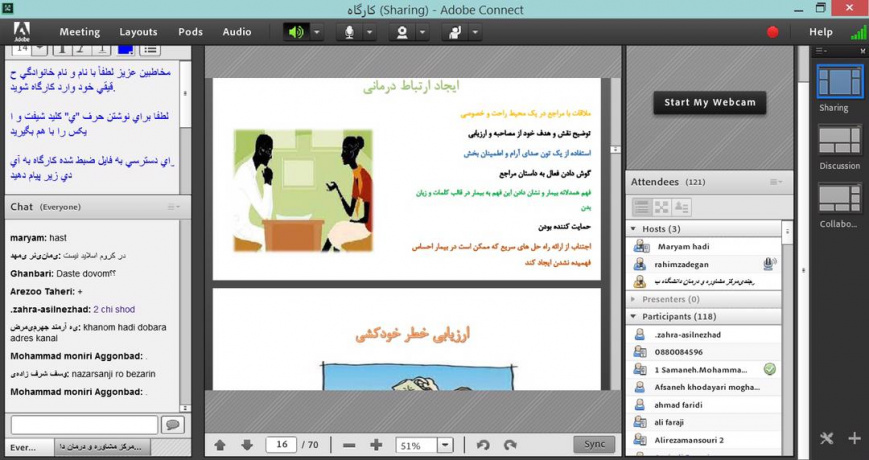Image resolution: width=869 pixels, height=460 pixels.
Task: Select participant 0880084596
Action: pos(704,352)
